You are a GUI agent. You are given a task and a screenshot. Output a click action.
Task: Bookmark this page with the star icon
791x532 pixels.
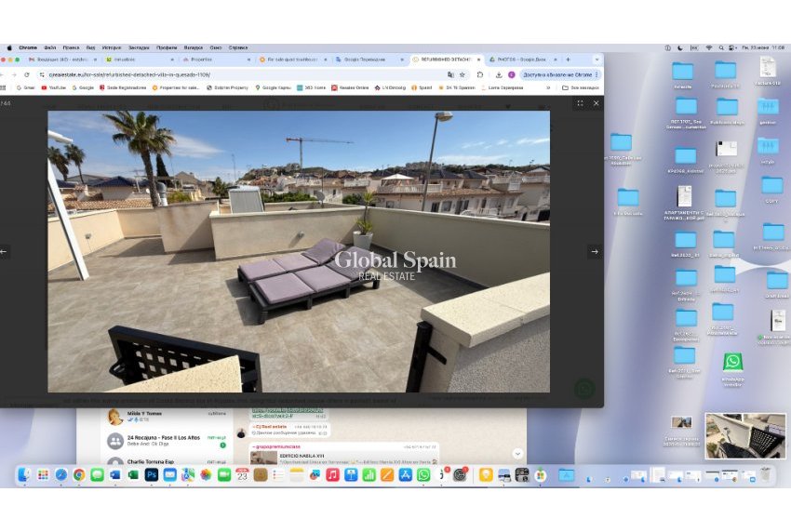463,74
